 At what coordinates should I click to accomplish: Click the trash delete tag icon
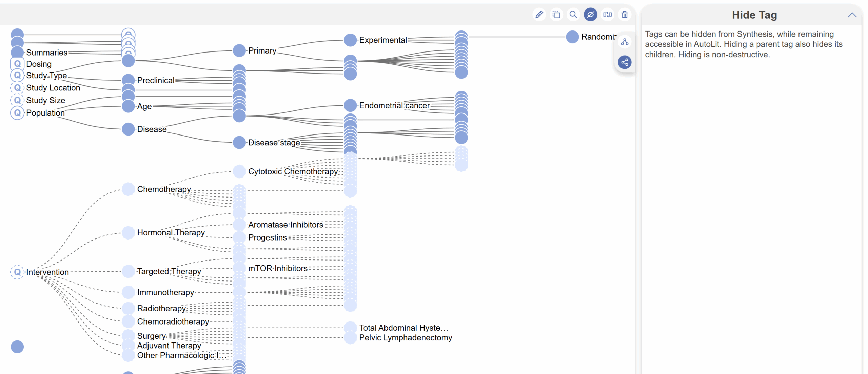625,15
